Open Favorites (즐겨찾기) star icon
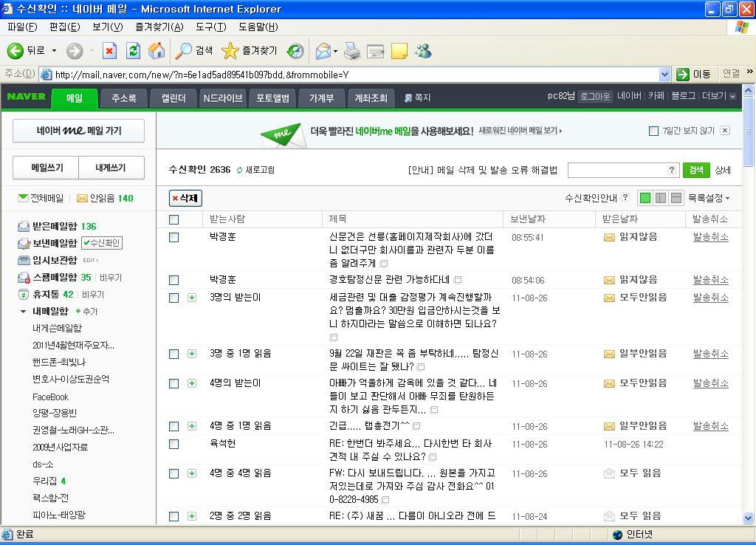Viewport: 756px width, 545px height. (x=230, y=51)
